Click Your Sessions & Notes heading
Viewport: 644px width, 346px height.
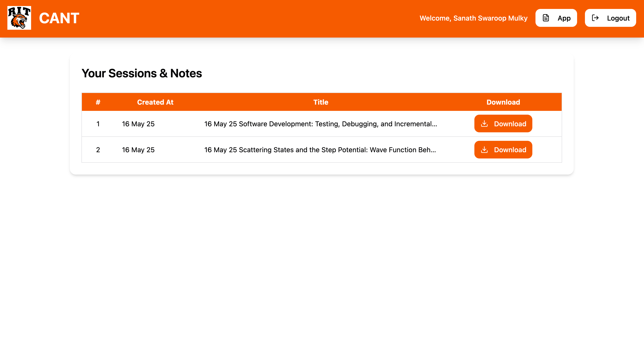pyautogui.click(x=141, y=73)
